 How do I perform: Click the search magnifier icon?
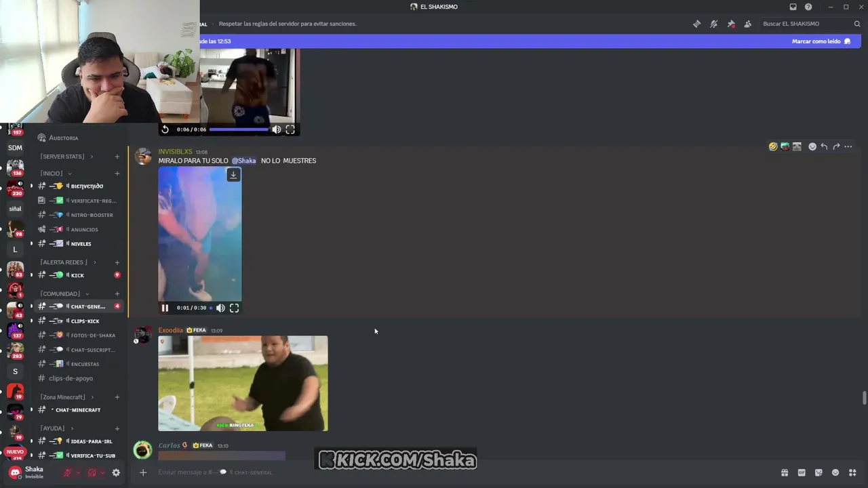(x=857, y=24)
